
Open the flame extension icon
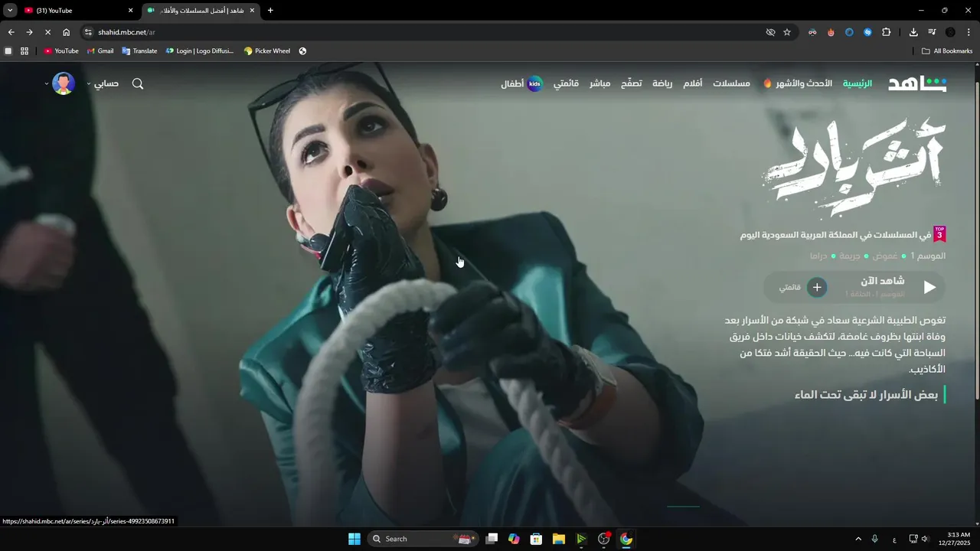pyautogui.click(x=831, y=32)
